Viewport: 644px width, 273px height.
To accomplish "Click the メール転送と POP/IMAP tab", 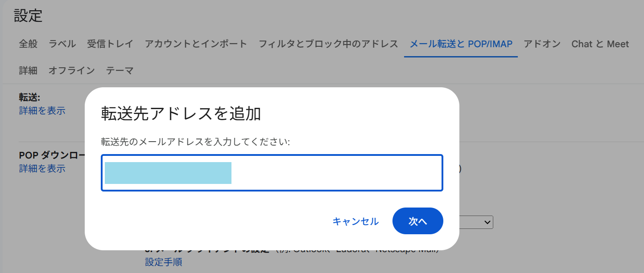I will 461,44.
